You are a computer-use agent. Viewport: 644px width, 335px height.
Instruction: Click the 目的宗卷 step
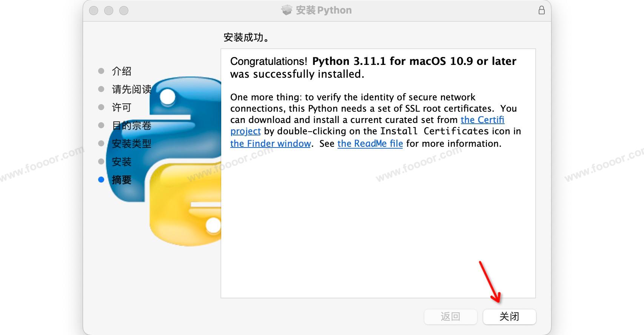[131, 126]
